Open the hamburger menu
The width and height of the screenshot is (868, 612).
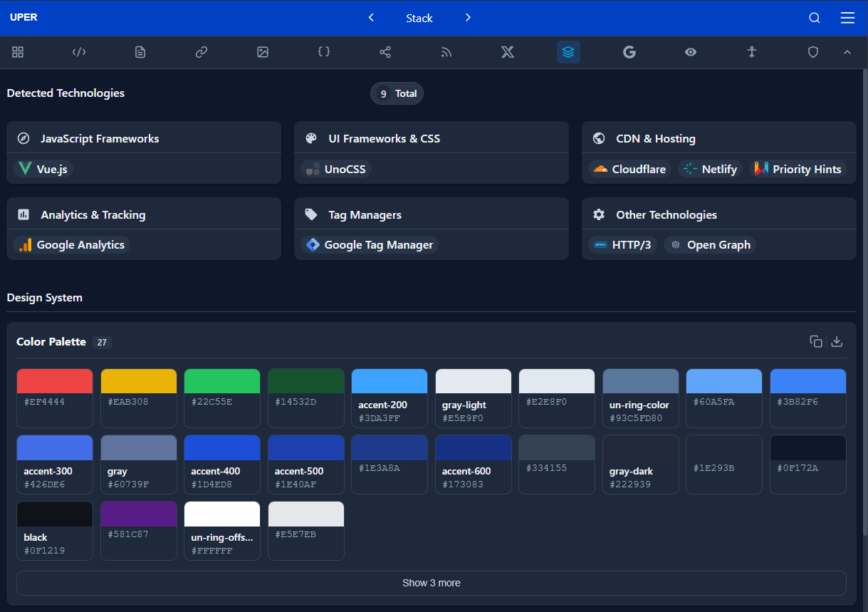pos(847,18)
